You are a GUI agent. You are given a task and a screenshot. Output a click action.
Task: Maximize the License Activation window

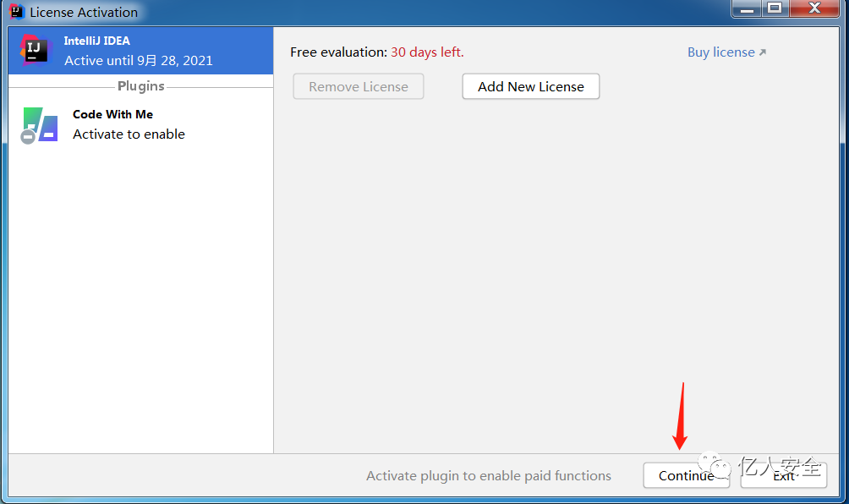pos(775,8)
